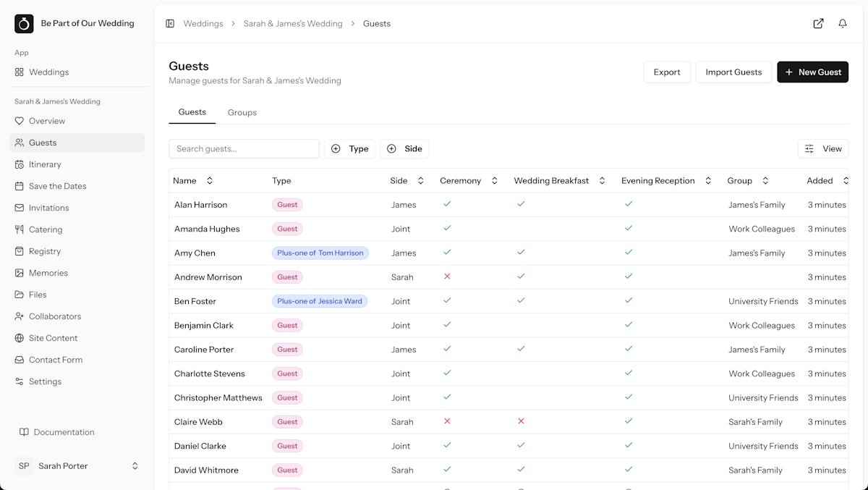
Task: Open the notifications bell
Action: tap(843, 24)
